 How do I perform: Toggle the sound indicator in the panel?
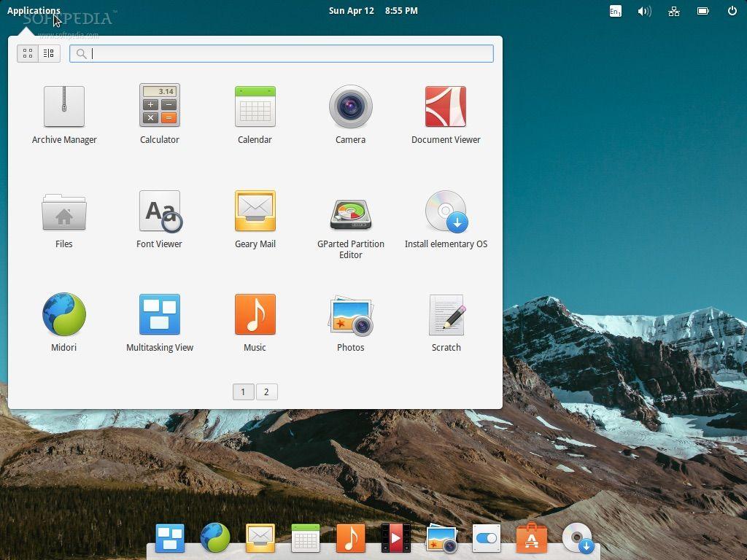pyautogui.click(x=644, y=11)
